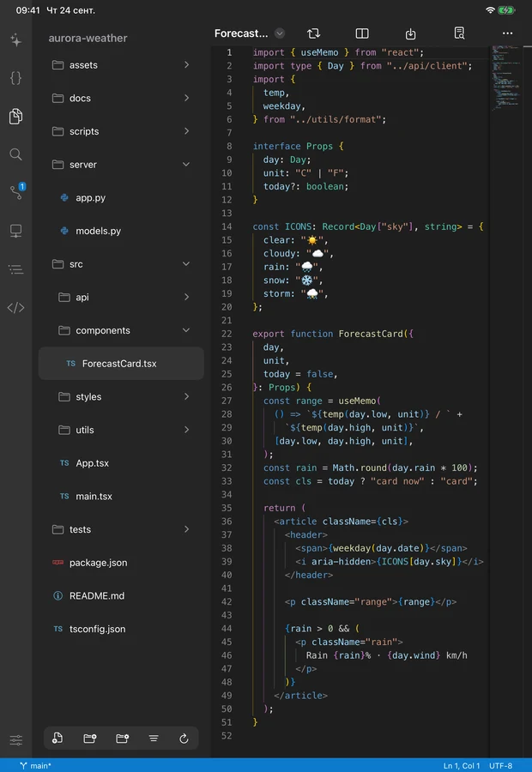Click the 'const rain = Math.round' line
532x772 pixels.
tap(370, 467)
